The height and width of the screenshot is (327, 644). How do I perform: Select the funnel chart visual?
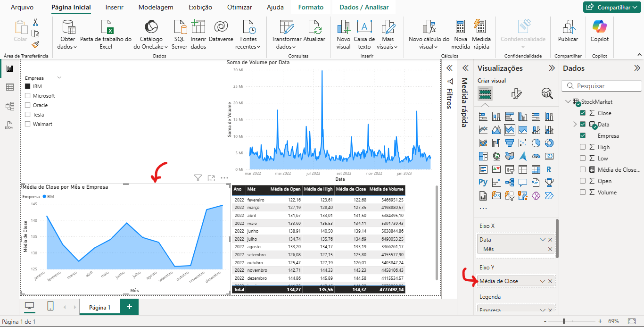click(509, 143)
